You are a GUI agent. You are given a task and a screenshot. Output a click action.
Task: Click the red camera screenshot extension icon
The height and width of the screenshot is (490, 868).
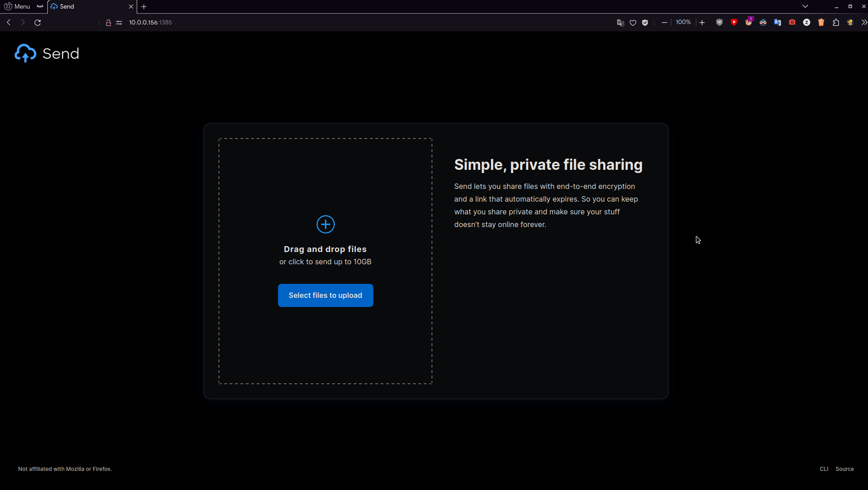tap(792, 22)
